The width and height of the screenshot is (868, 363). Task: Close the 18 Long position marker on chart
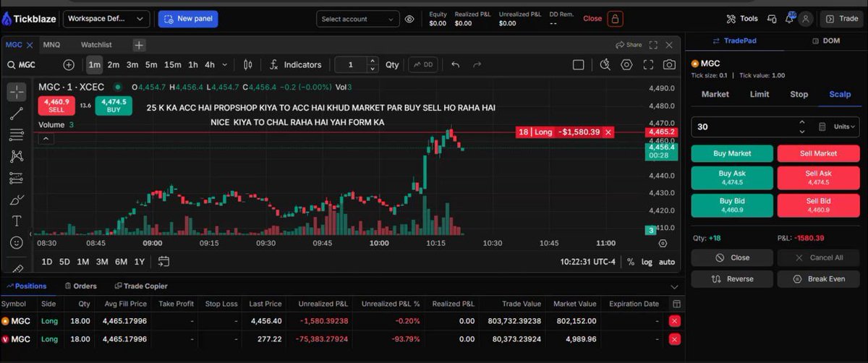click(x=608, y=132)
